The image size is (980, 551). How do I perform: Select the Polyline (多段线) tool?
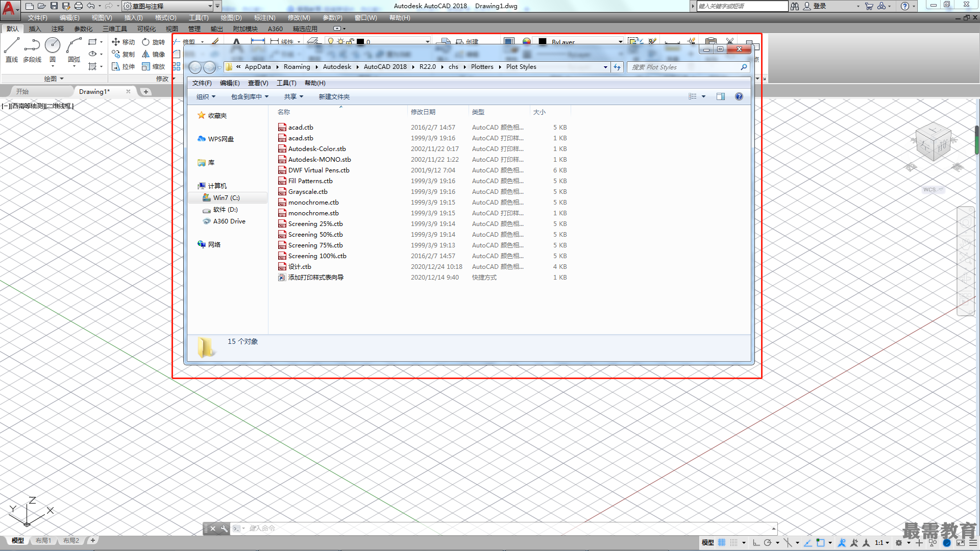(32, 50)
